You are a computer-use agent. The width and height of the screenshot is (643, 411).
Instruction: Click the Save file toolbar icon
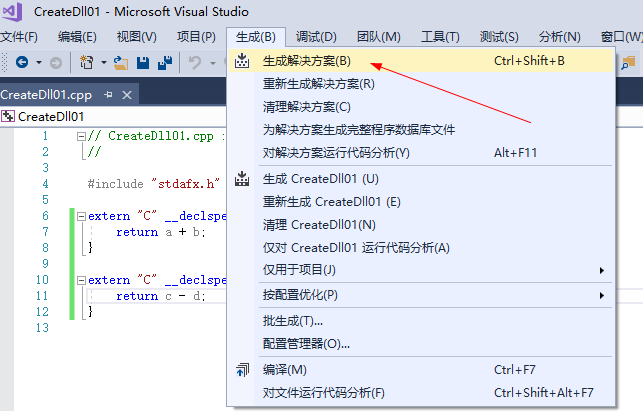pos(143,62)
